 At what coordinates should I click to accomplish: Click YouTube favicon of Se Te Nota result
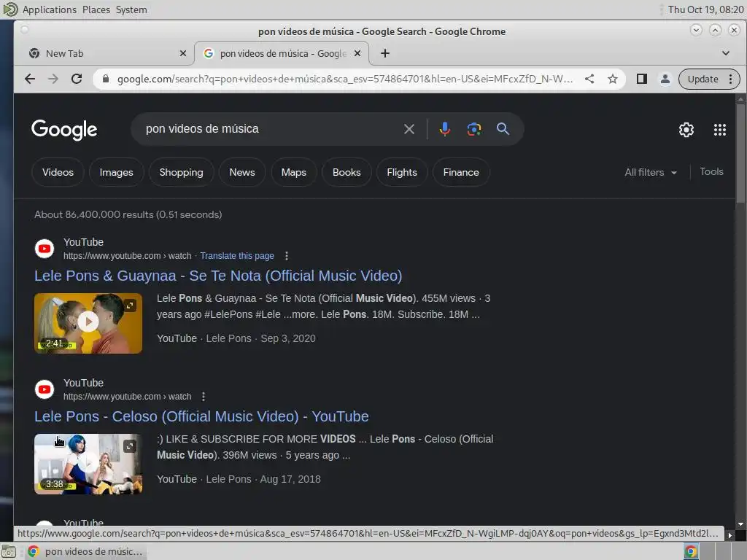[x=44, y=249]
